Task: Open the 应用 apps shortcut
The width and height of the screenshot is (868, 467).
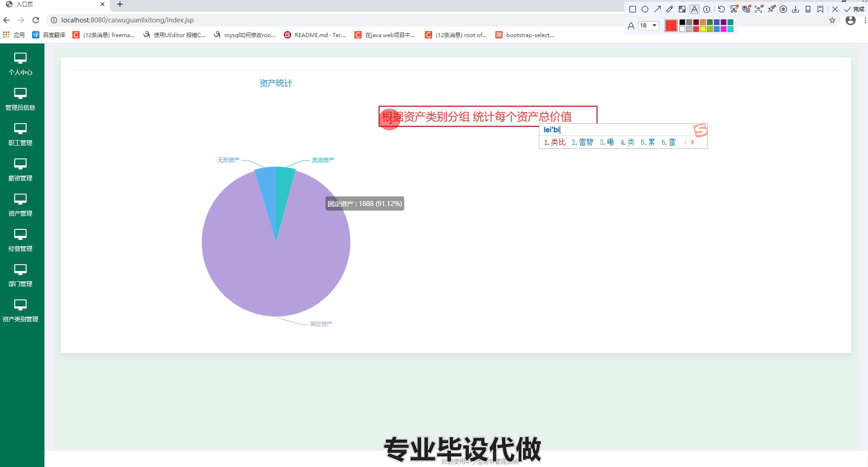Action: 14,35
